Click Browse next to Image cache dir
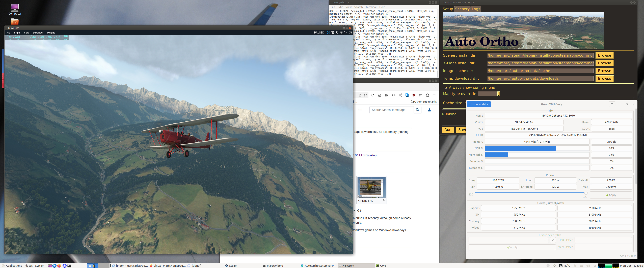The height and width of the screenshot is (268, 644). click(x=604, y=71)
